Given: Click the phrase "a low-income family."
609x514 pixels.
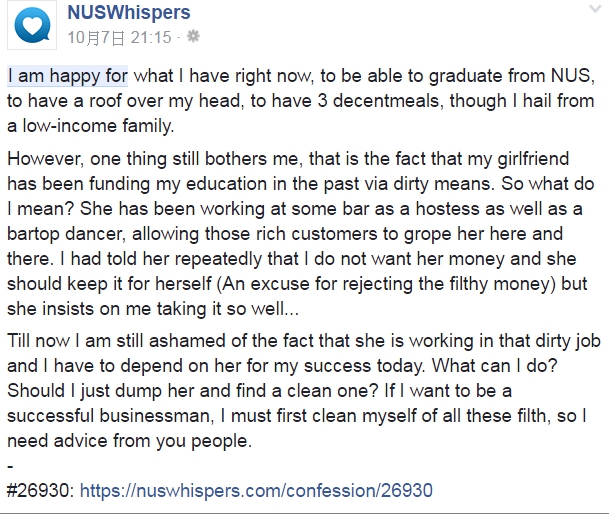Looking at the screenshot, I should pos(90,126).
